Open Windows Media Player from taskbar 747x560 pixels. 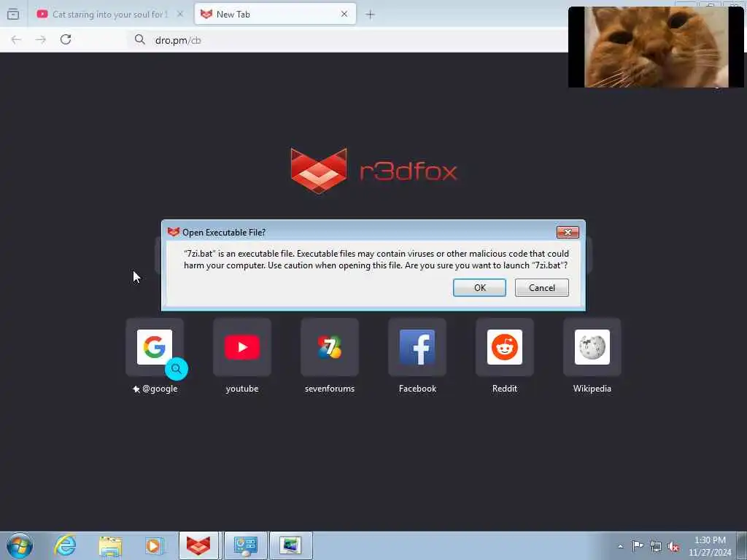[154, 546]
